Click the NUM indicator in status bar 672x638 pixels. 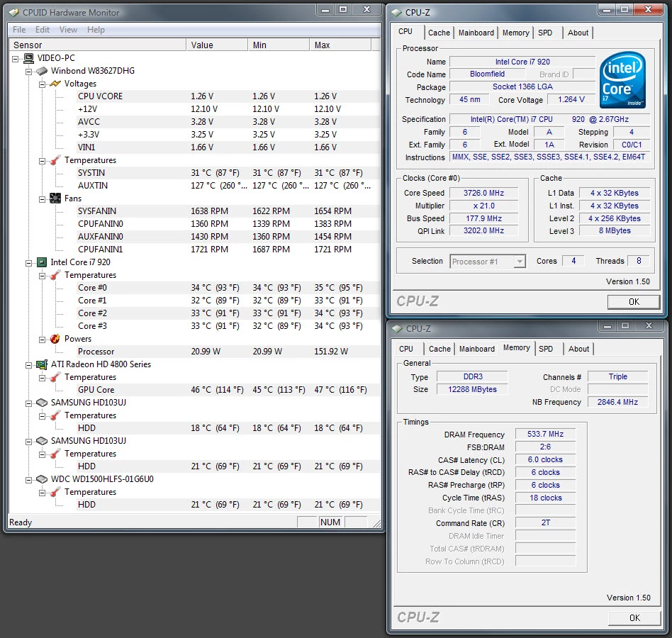tap(330, 522)
